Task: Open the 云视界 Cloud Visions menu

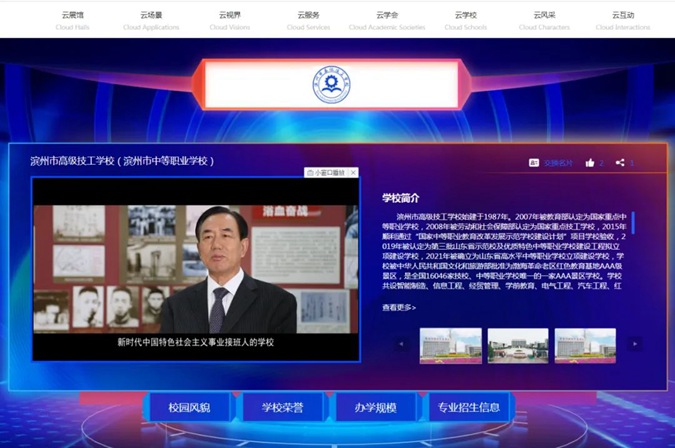Action: (x=230, y=20)
